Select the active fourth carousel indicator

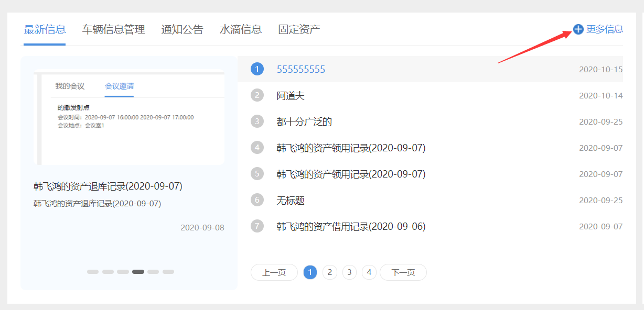138,272
